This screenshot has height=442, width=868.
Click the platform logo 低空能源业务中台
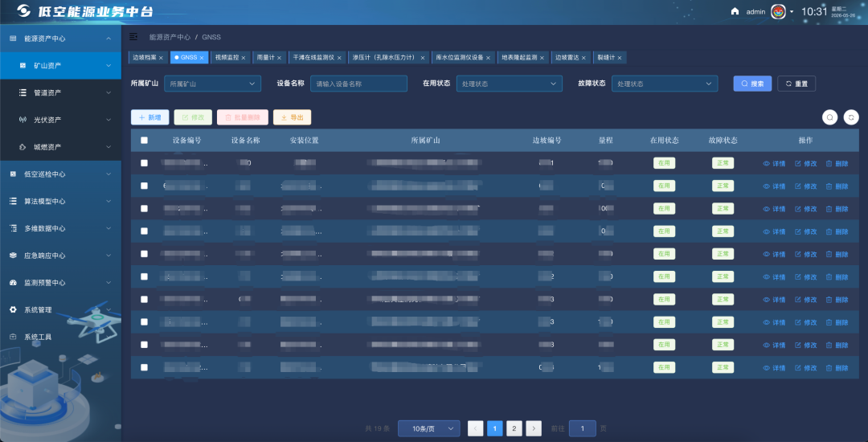84,11
